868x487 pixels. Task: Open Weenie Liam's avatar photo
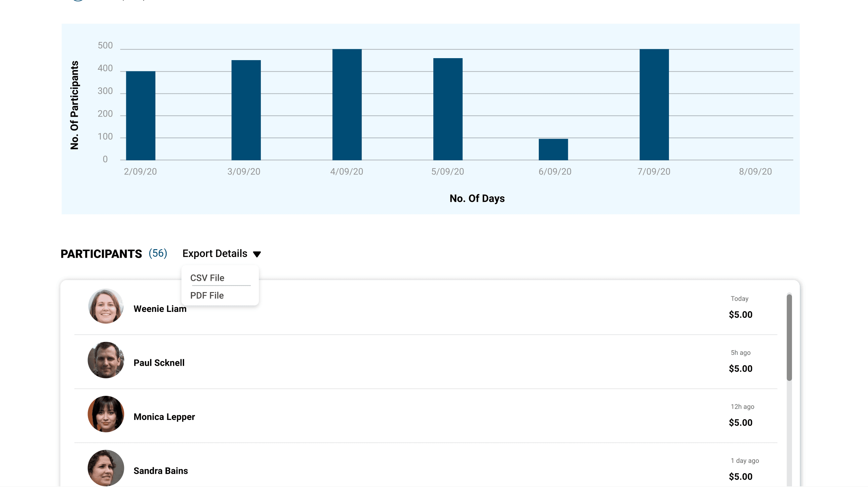(106, 306)
